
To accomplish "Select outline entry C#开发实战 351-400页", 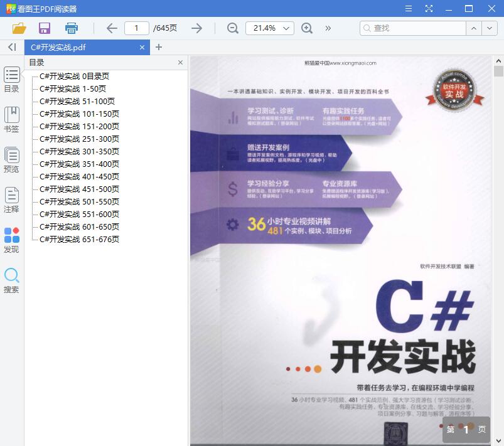I will (x=79, y=164).
